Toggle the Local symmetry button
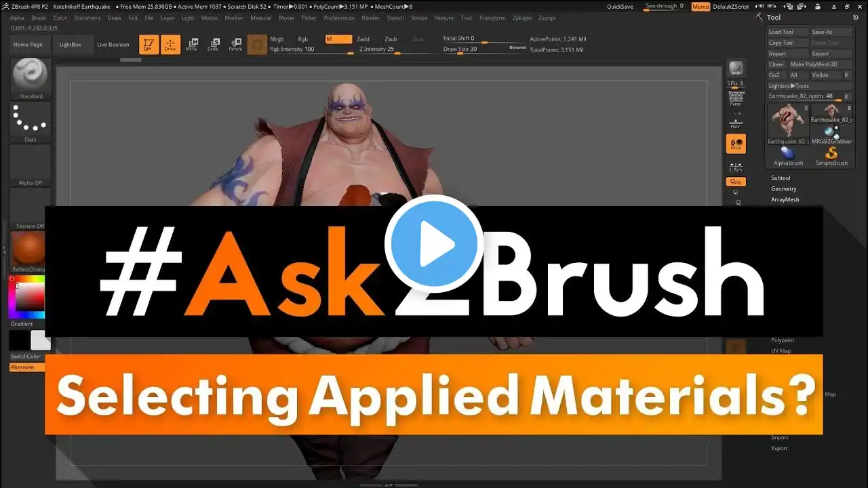Image resolution: width=868 pixels, height=488 pixels. [736, 144]
